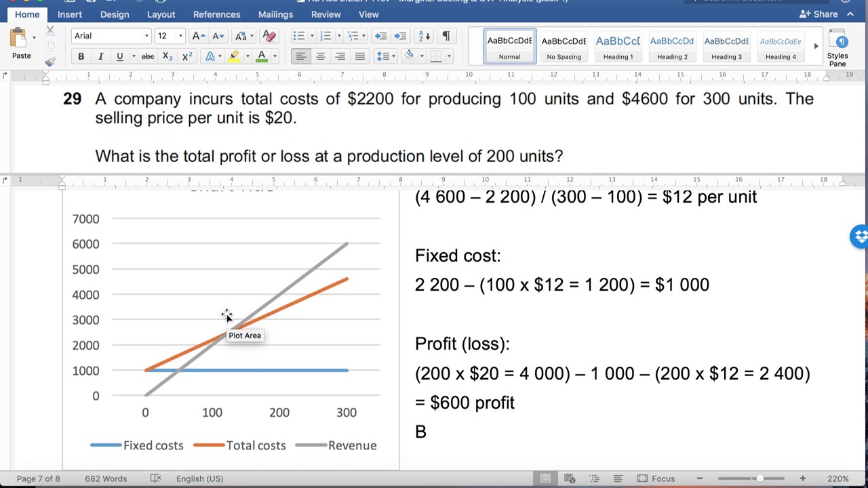Switch to Web Layout view icon
868x488 pixels.
pos(570,479)
